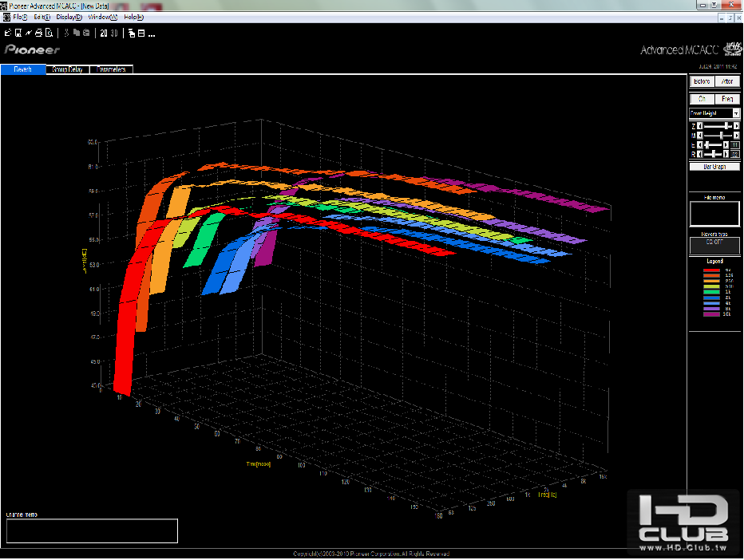The image size is (744, 560).
Task: Click the Bar Graph button
Action: pos(714,167)
